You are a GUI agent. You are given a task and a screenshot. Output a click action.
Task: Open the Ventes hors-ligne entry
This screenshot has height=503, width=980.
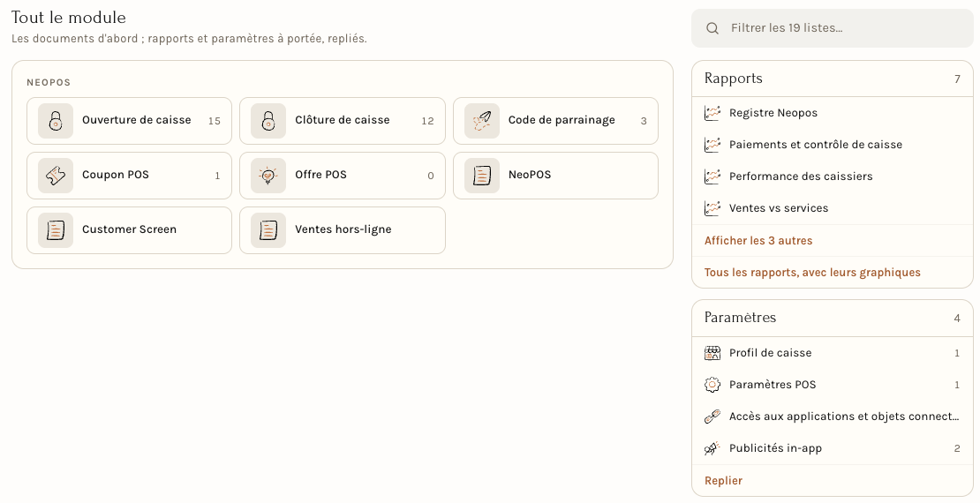pos(343,230)
